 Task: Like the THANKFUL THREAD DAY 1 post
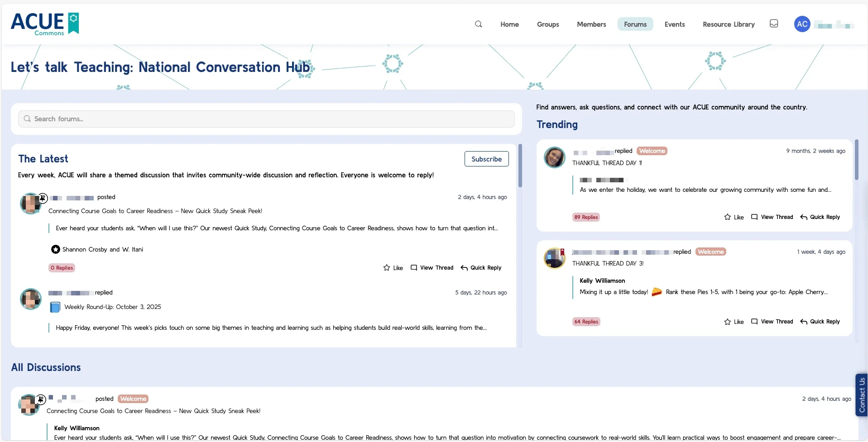coord(734,217)
